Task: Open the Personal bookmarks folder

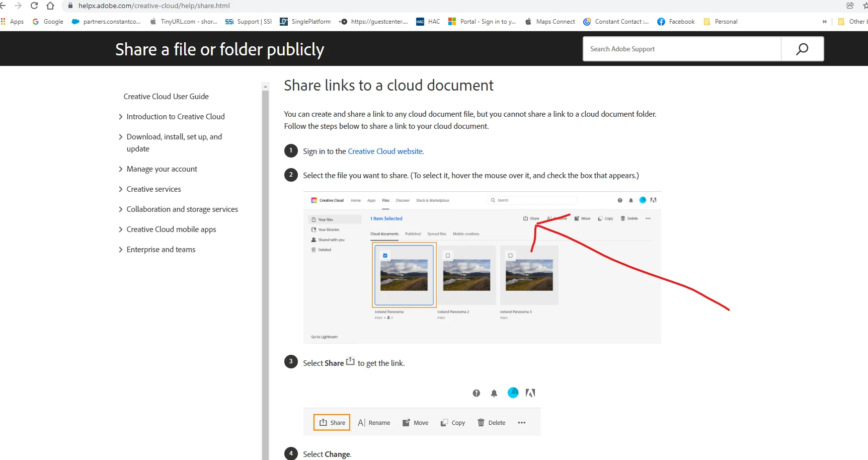Action: (x=721, y=22)
